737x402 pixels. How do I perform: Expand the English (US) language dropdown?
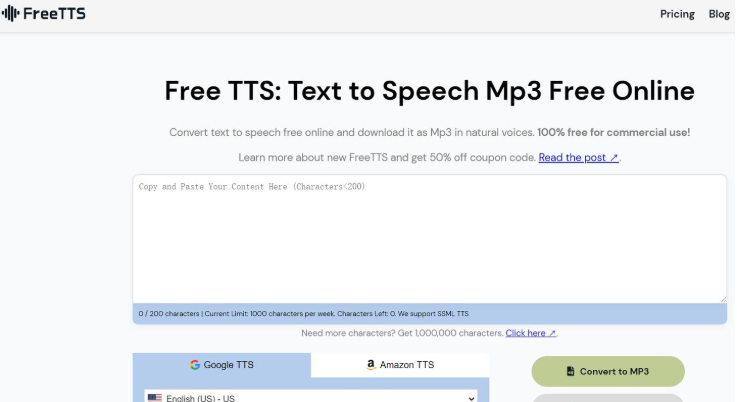[310, 397]
